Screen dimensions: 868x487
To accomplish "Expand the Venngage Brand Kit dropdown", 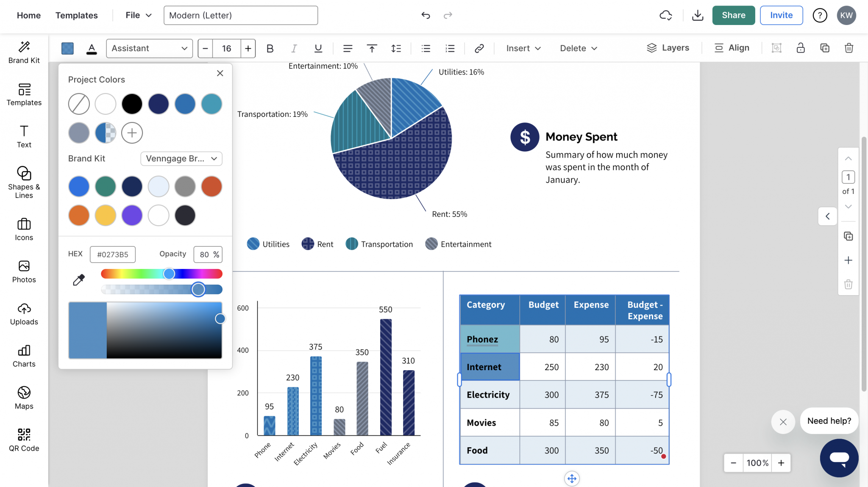I will point(181,158).
